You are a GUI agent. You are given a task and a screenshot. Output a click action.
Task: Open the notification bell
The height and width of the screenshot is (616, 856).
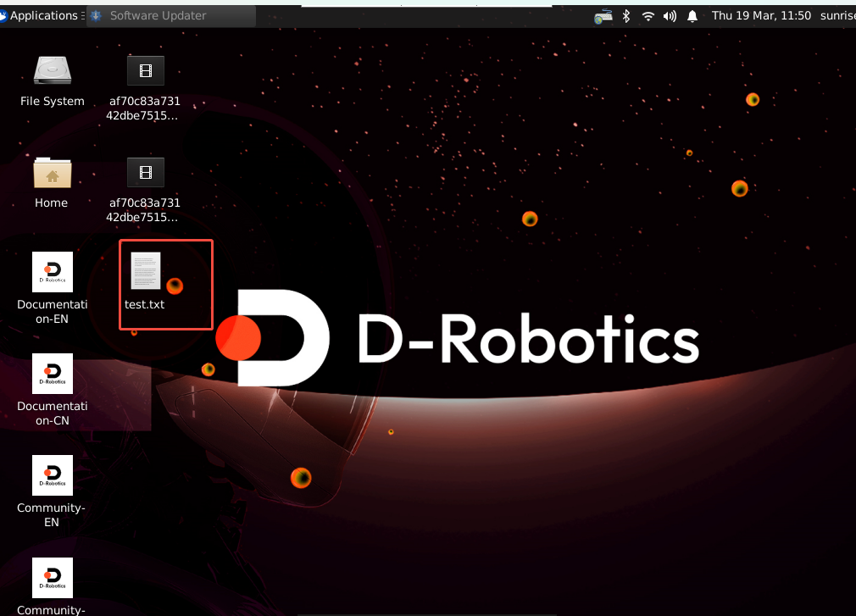tap(692, 16)
